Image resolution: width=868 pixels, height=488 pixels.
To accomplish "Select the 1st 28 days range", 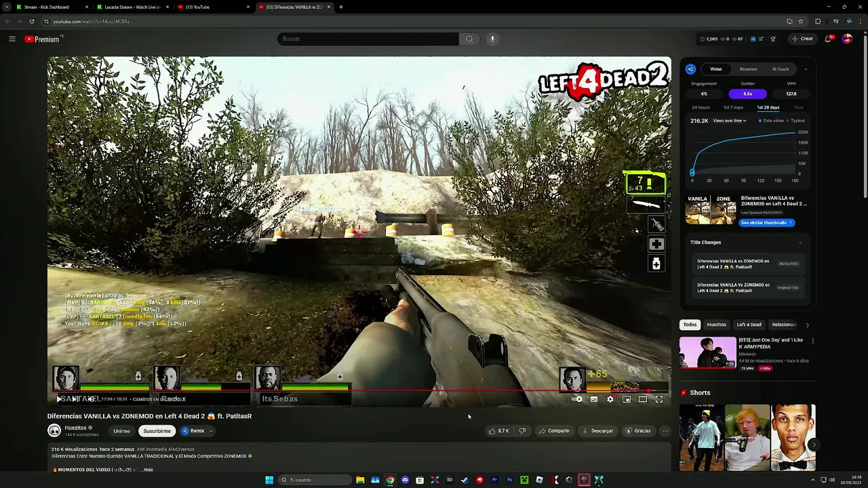I will point(768,107).
